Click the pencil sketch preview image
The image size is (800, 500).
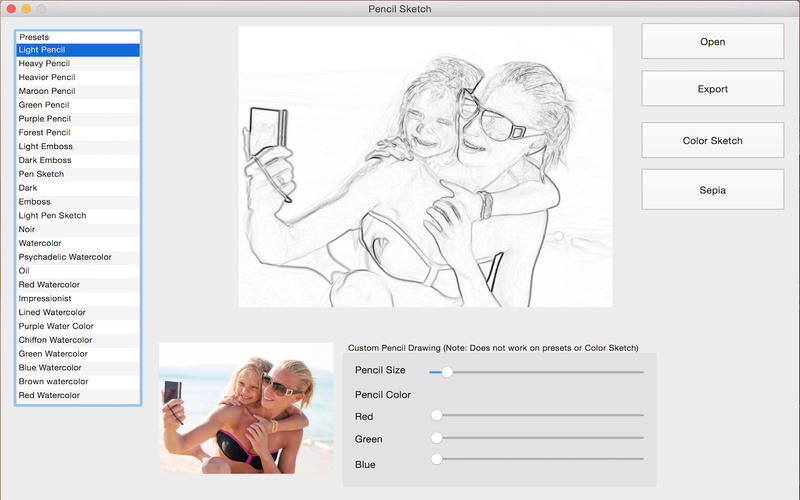(x=425, y=167)
